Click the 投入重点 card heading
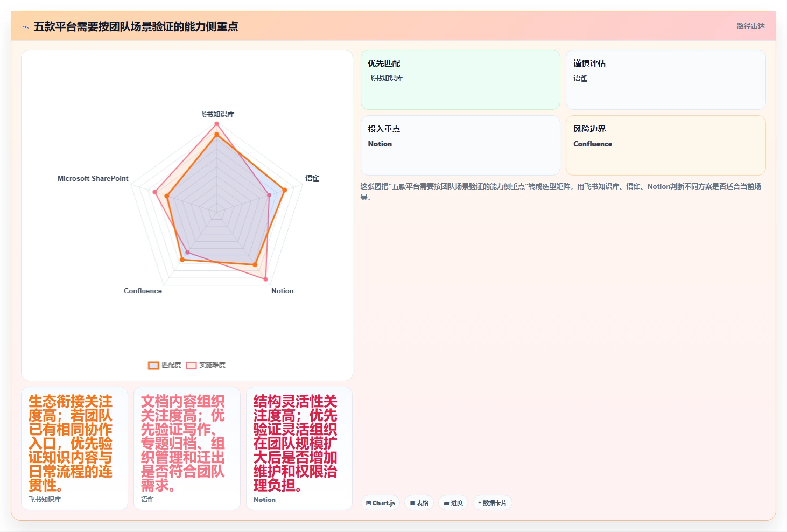The width and height of the screenshot is (787, 532). pos(384,129)
